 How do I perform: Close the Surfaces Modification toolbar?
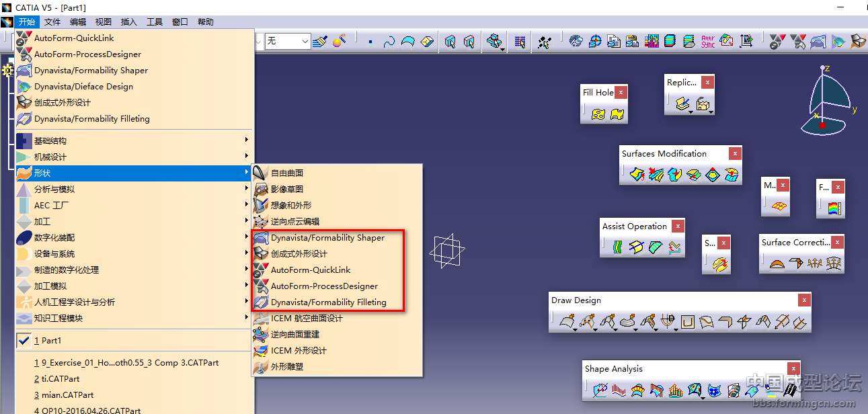735,154
